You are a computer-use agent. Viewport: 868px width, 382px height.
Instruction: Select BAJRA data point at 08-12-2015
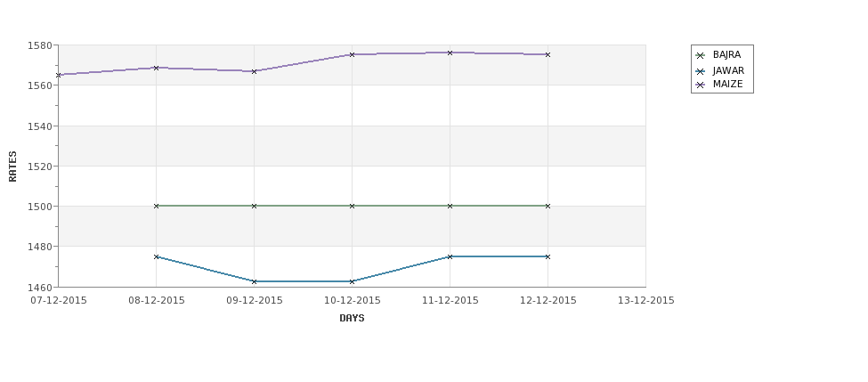(156, 206)
